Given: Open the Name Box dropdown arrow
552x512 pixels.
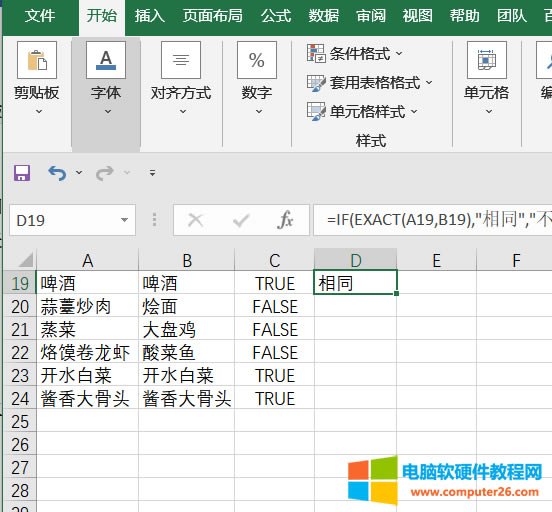Looking at the screenshot, I should (124, 220).
